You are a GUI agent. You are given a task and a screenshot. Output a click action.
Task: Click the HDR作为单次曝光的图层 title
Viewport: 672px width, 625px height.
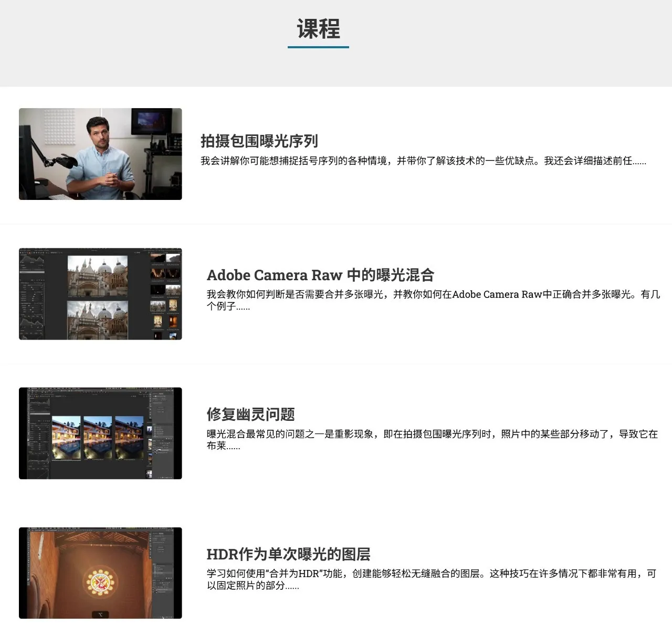tap(289, 554)
